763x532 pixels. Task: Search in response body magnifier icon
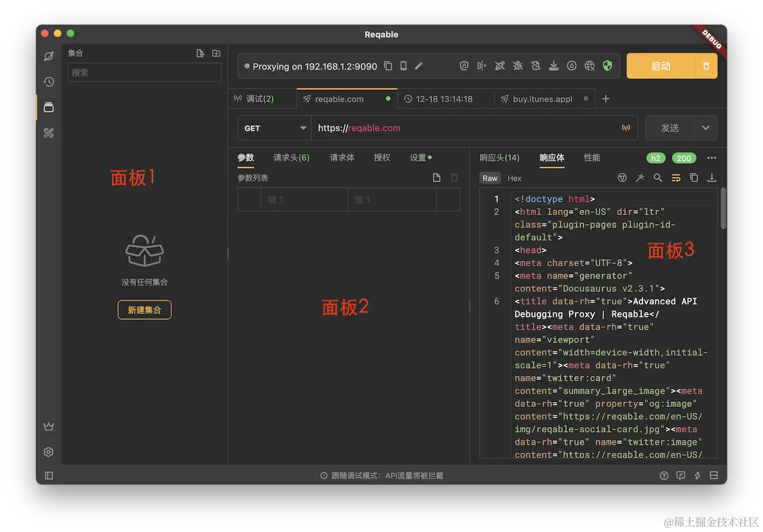pos(657,178)
